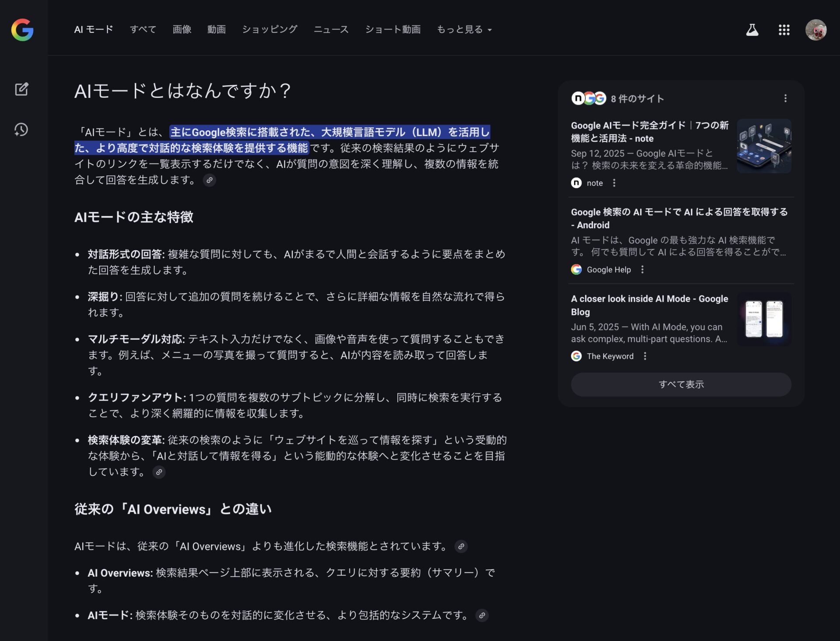840x641 pixels.
Task: Click the 8 件のサイト label
Action: point(637,98)
